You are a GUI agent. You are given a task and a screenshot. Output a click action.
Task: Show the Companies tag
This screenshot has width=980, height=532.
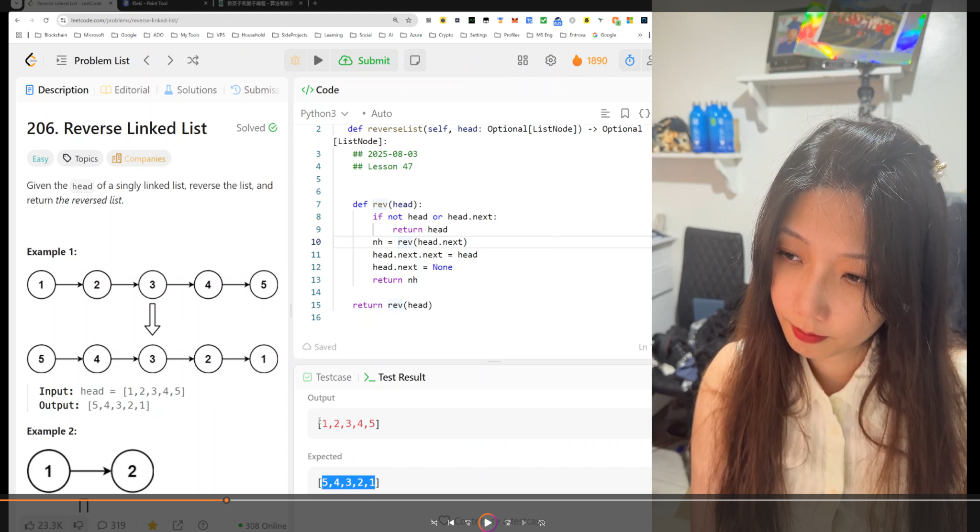coord(139,158)
